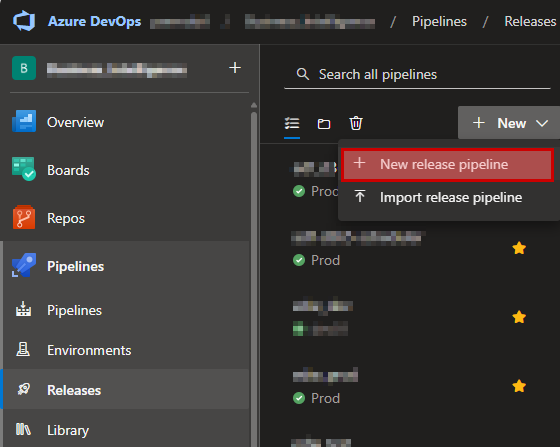The height and width of the screenshot is (447, 560).
Task: Click the Pipelines sub-item build icon
Action: coord(23,309)
